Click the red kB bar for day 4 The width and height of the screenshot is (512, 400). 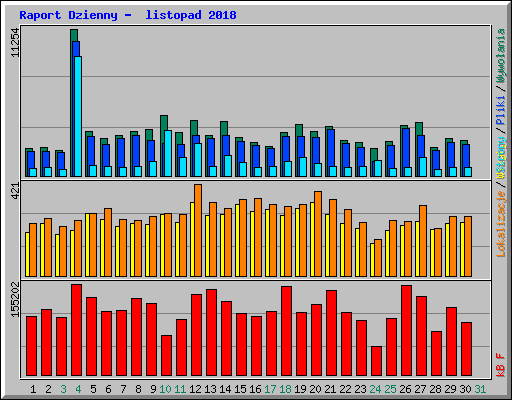pos(76,330)
